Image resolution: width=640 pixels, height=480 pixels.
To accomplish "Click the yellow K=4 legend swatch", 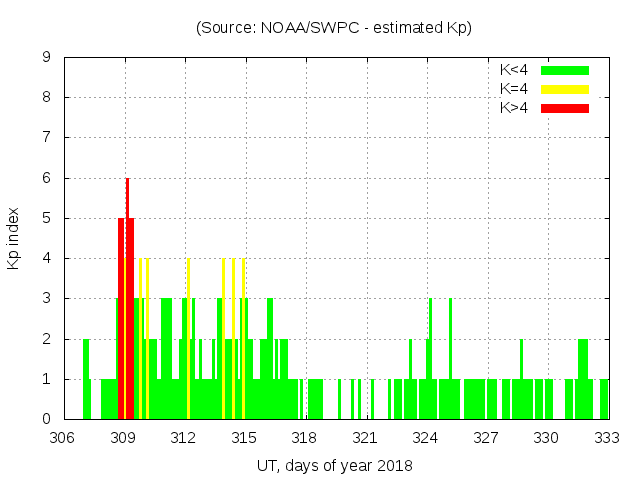I will point(564,89).
